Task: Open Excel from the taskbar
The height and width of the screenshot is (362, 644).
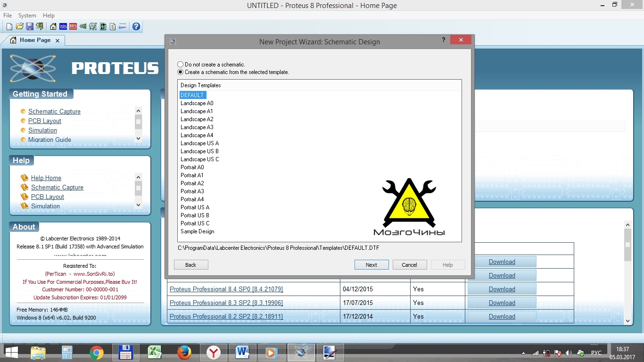Action: [155, 352]
